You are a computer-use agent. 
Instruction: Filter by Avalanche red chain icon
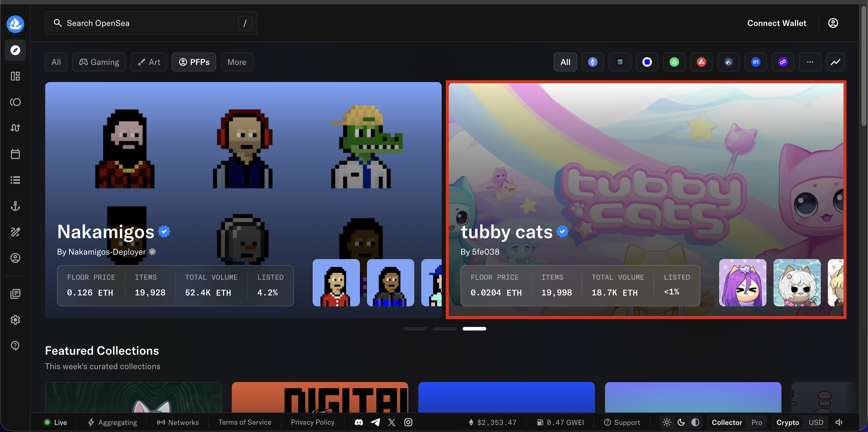pos(701,62)
